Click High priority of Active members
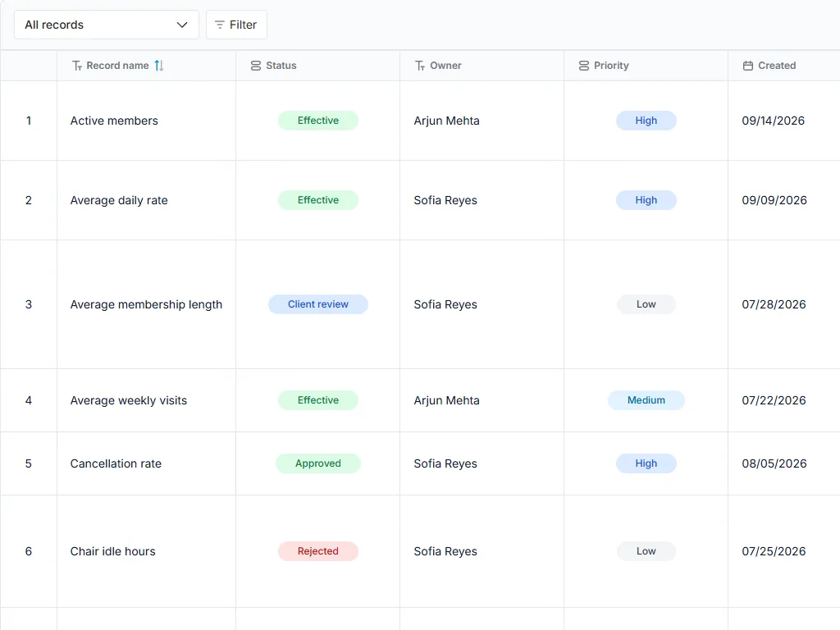 [x=646, y=121]
